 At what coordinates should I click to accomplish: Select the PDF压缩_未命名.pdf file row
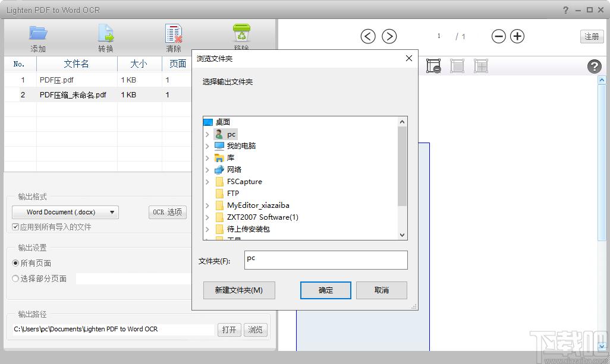[x=98, y=95]
